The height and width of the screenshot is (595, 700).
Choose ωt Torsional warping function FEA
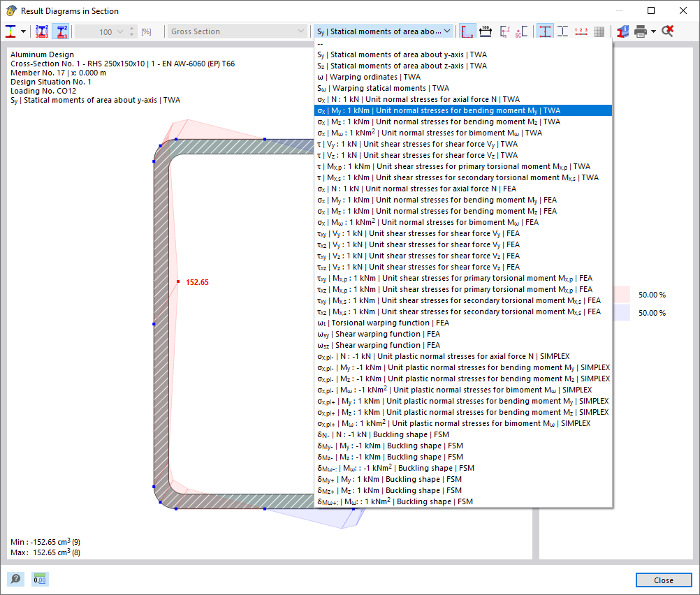(x=463, y=322)
